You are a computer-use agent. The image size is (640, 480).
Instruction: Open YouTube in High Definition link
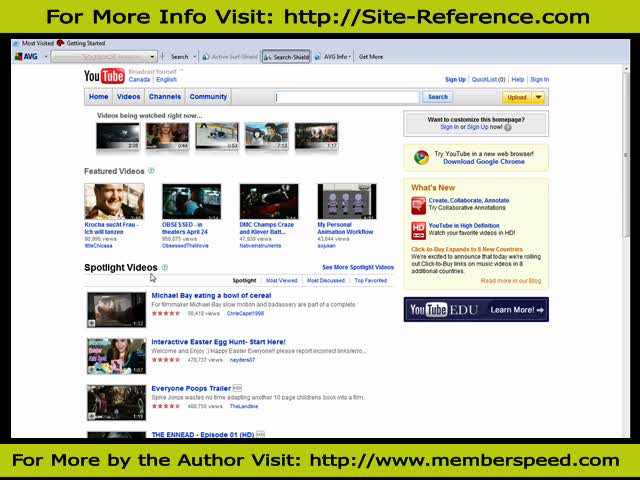coord(464,226)
